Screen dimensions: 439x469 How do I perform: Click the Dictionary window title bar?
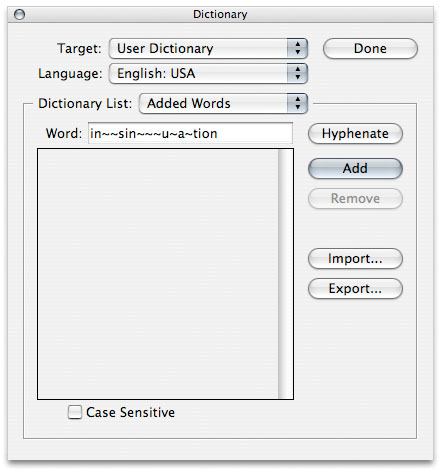pyautogui.click(x=220, y=15)
